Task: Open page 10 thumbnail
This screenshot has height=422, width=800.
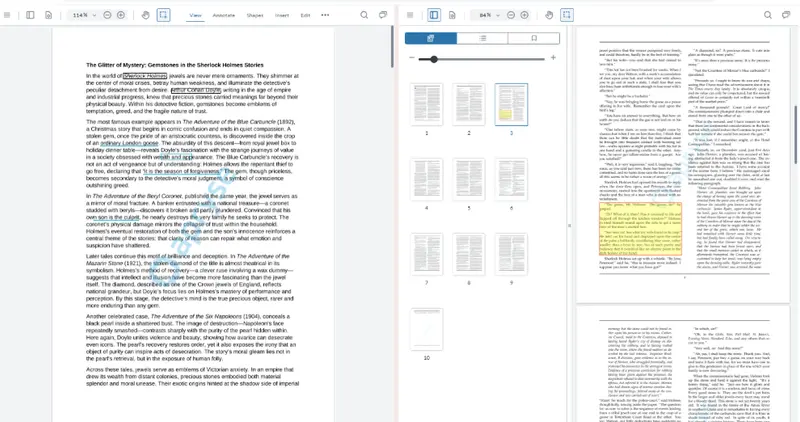Action: click(x=427, y=329)
